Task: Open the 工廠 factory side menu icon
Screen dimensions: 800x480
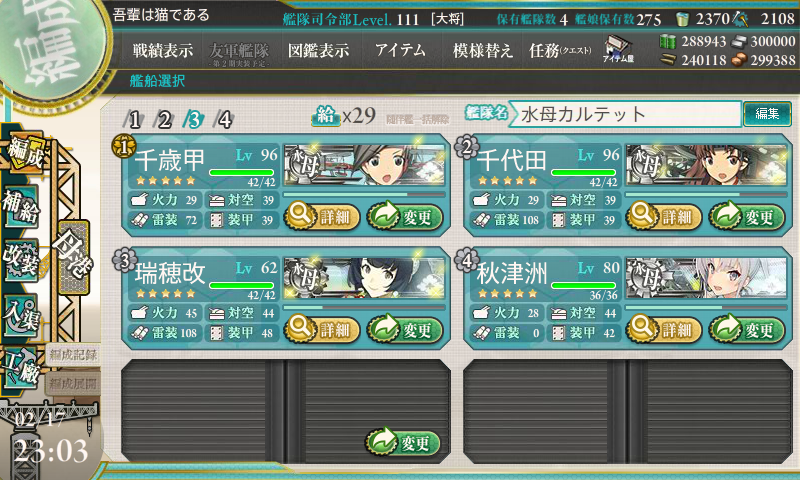Action: pyautogui.click(x=21, y=367)
